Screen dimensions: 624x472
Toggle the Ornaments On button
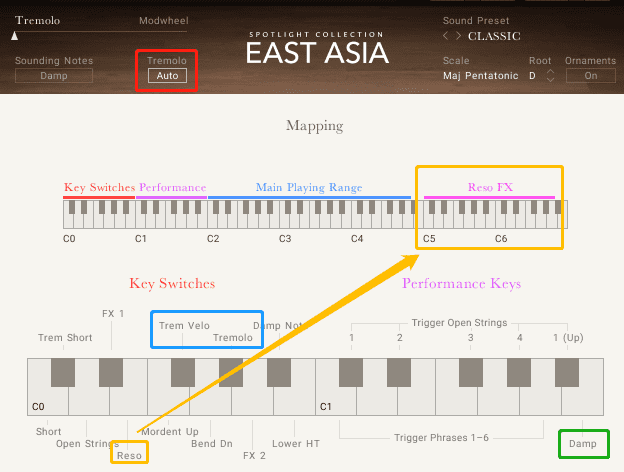click(591, 76)
